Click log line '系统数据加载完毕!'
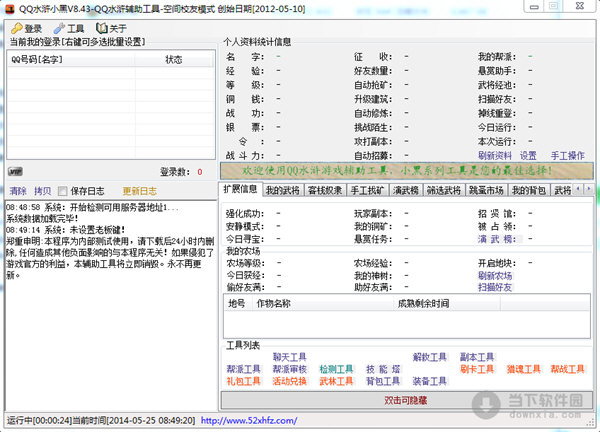The width and height of the screenshot is (600, 432). pyautogui.click(x=42, y=218)
